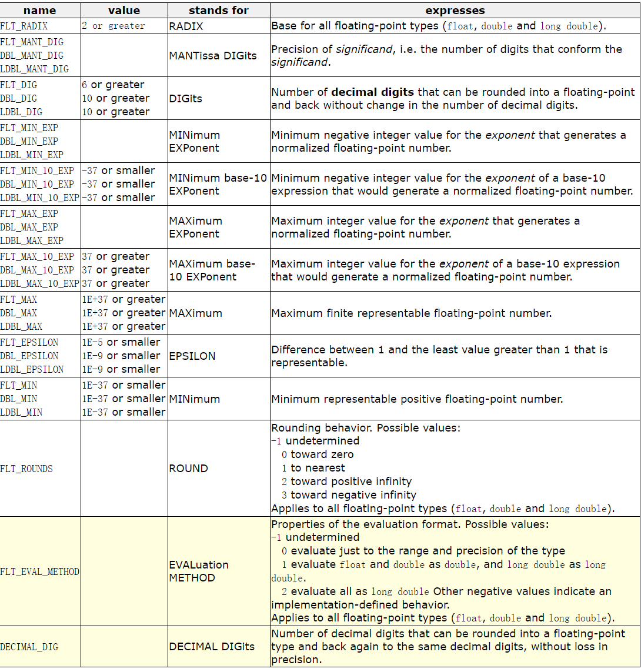Select the FLT_MIN_EXP entry
Image resolution: width=641 pixels, height=672 pixels.
click(x=29, y=128)
